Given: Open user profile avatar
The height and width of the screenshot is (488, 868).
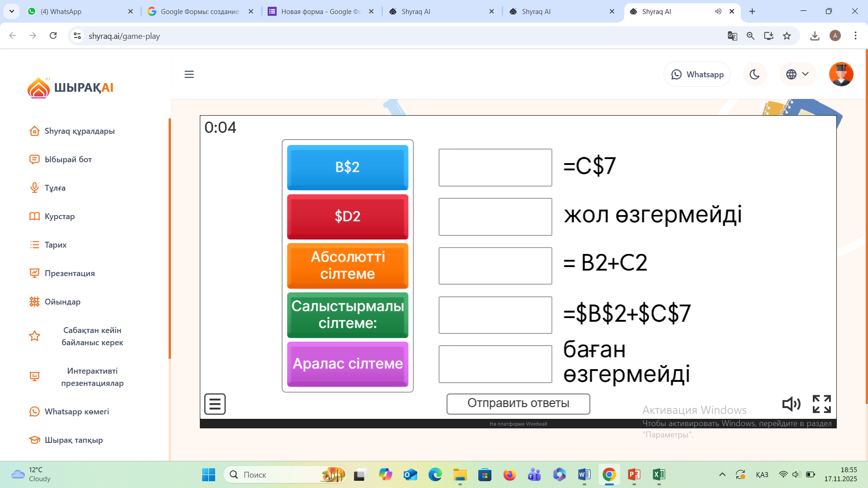Looking at the screenshot, I should [x=841, y=75].
